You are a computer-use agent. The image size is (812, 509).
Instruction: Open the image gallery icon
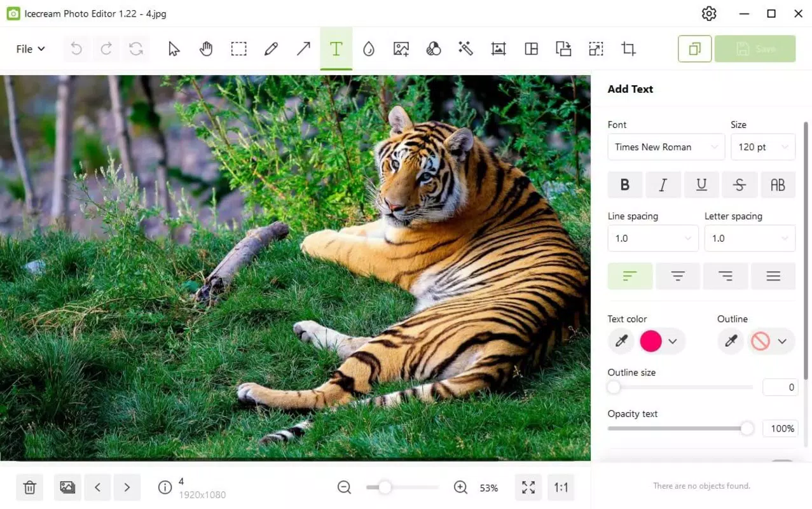67,487
